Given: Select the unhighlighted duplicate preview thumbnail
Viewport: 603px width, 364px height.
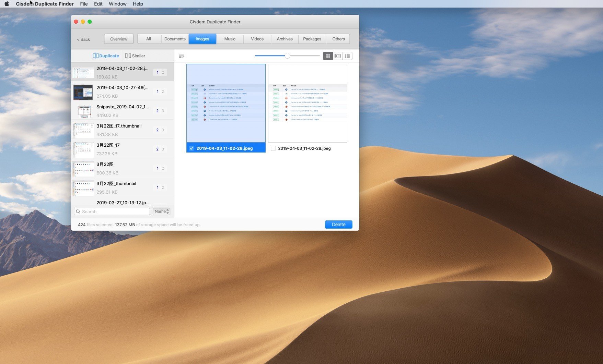Looking at the screenshot, I should point(308,103).
